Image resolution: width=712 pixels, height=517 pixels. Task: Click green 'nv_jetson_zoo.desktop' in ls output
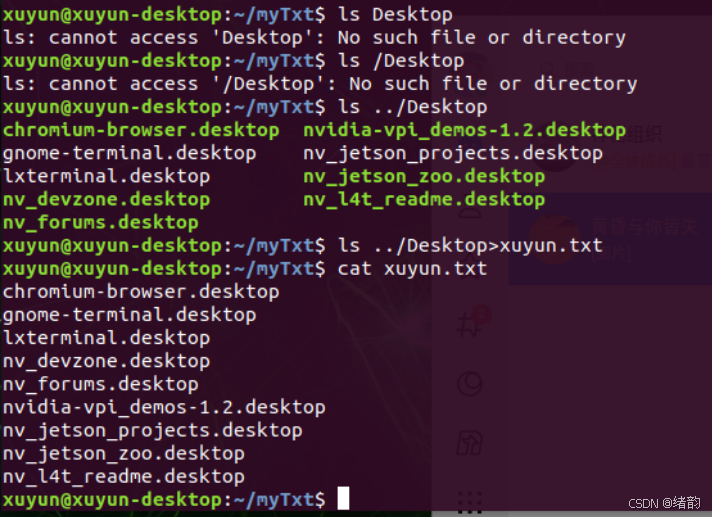424,177
